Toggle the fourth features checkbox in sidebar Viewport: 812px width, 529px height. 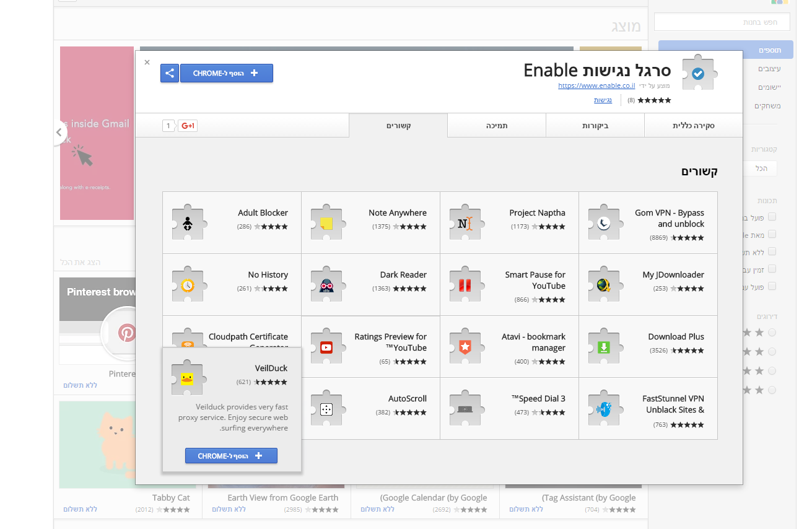[x=772, y=269]
